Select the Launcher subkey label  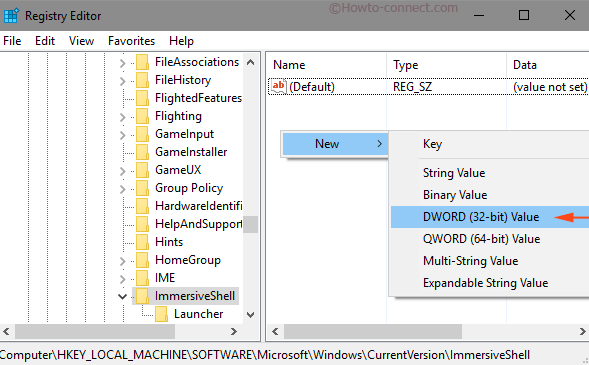click(x=199, y=314)
